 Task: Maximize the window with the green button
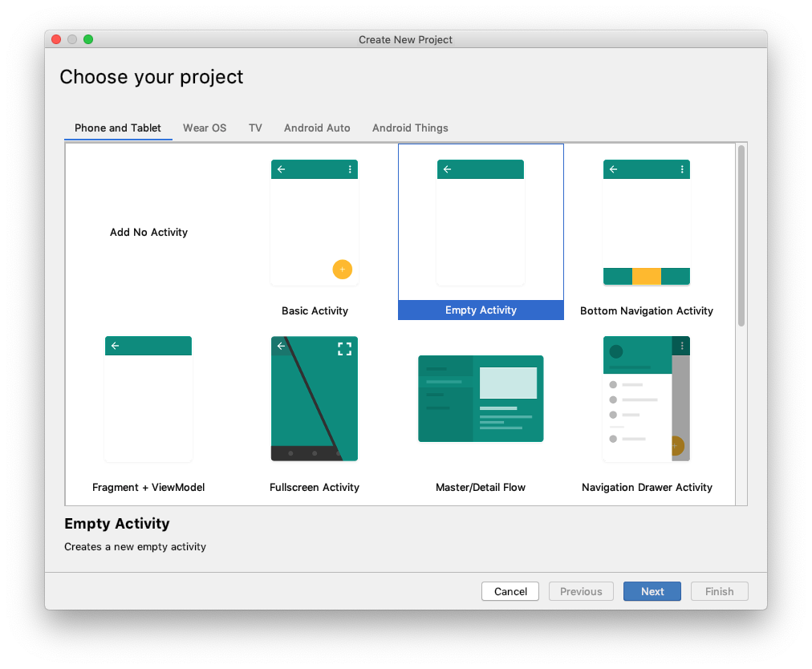(x=88, y=39)
